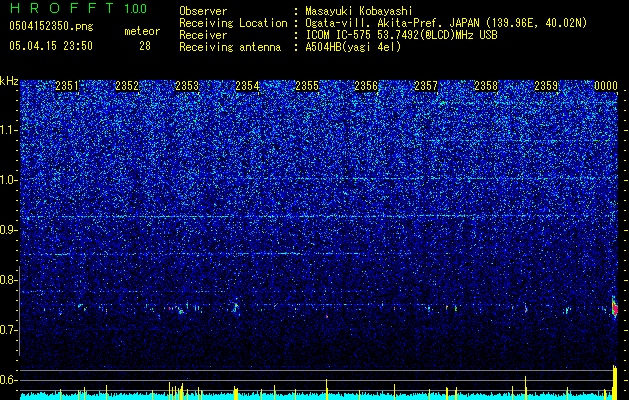
Task: Click the Observer field label
Action: click(203, 11)
